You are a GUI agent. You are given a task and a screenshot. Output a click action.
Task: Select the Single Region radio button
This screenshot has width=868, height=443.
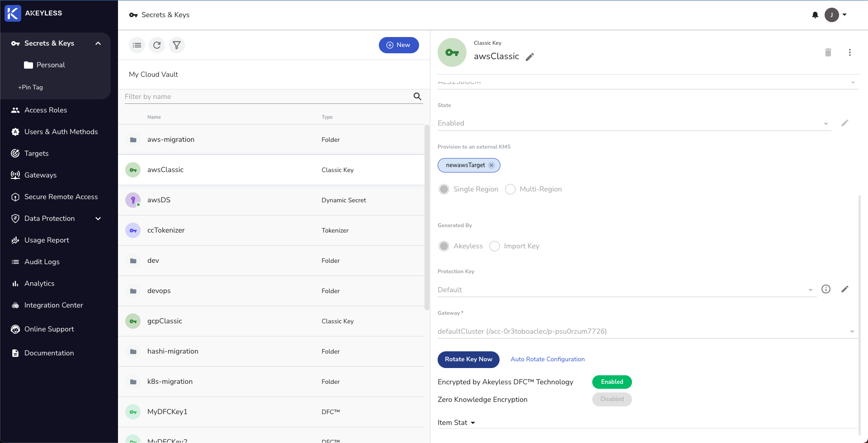(x=444, y=189)
